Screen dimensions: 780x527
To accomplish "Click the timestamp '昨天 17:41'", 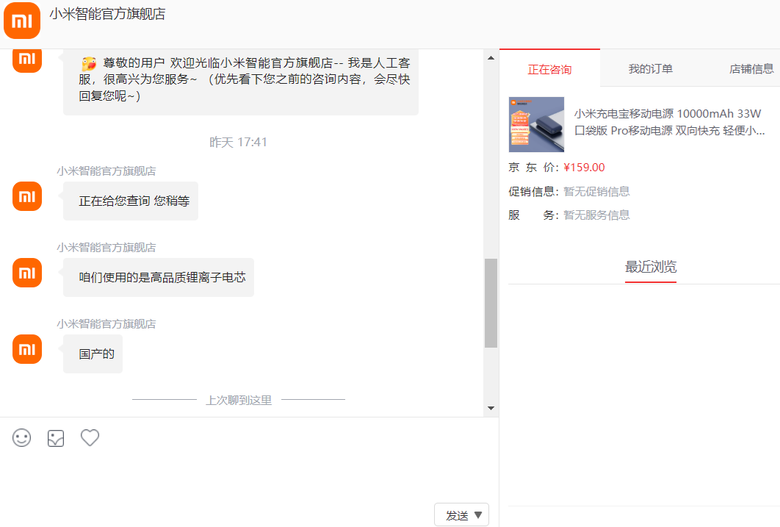I will (238, 142).
